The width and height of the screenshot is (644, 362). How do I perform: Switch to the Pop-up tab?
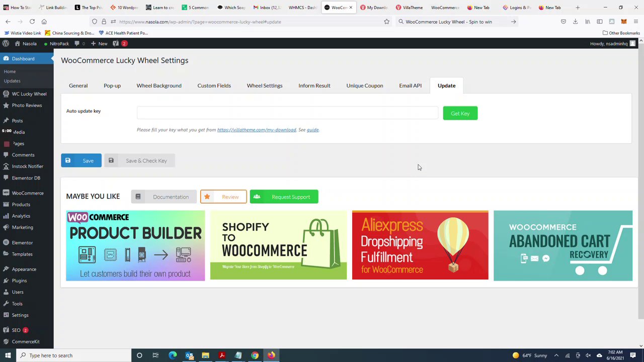point(112,85)
